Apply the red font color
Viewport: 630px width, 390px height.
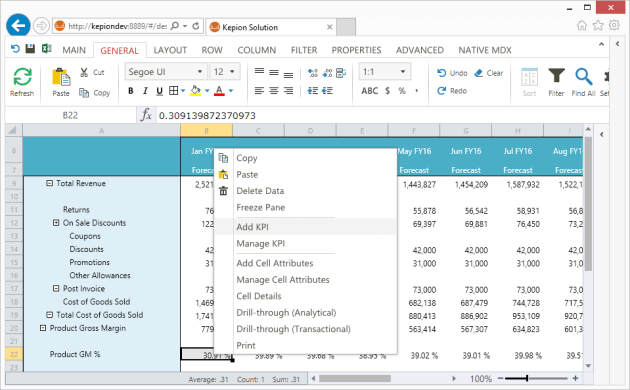(x=219, y=91)
